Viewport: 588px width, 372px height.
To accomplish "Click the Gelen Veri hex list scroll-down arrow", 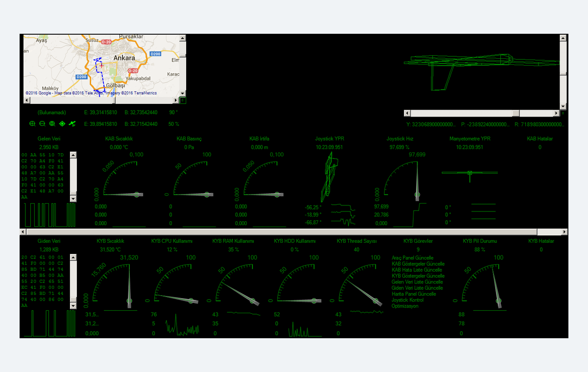I will [73, 198].
